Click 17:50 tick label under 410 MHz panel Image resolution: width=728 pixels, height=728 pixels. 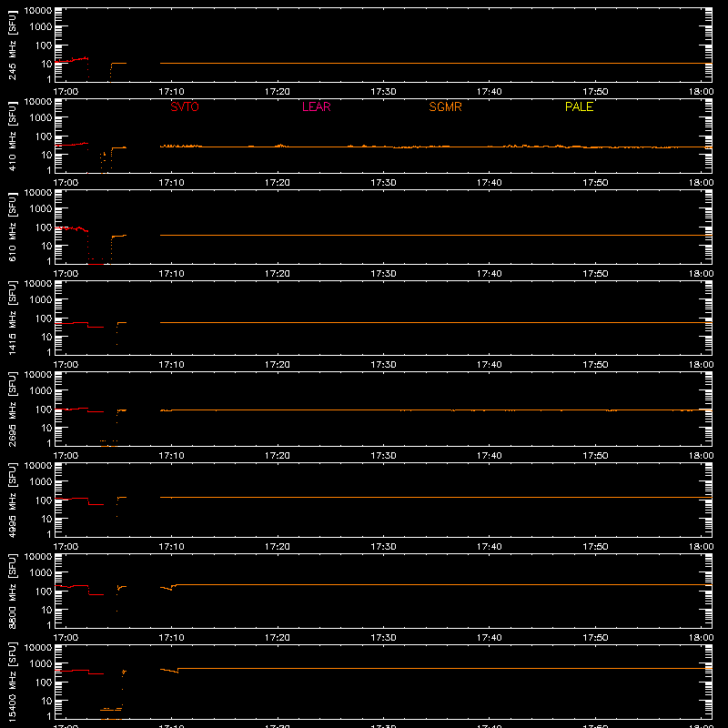point(595,183)
